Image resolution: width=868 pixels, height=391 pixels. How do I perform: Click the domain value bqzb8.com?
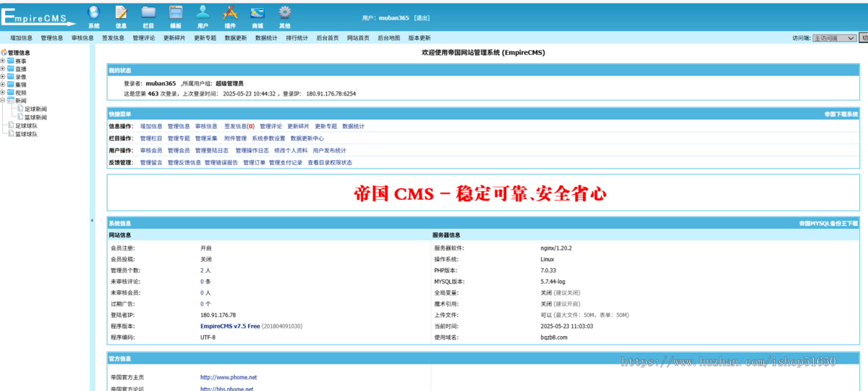click(554, 337)
